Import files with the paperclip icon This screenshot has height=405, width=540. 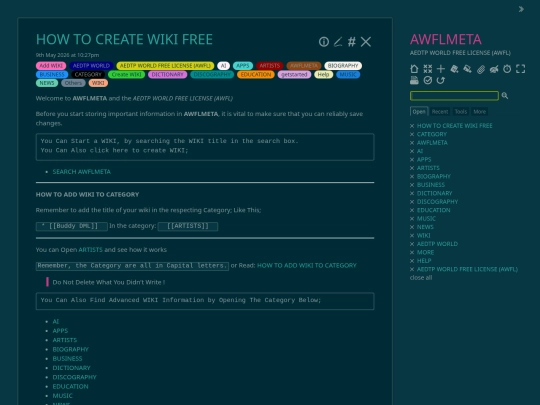(481, 69)
